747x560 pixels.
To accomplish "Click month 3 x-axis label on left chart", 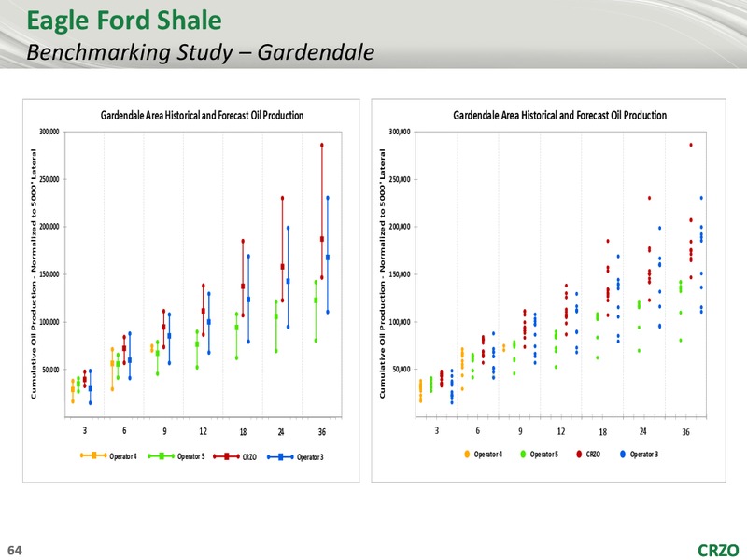I will point(85,430).
